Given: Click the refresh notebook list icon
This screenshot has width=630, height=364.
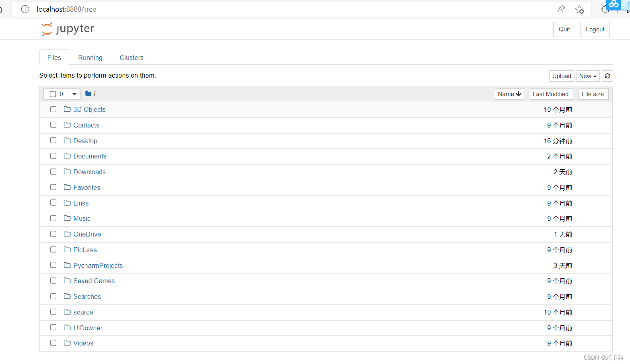Looking at the screenshot, I should pos(607,76).
